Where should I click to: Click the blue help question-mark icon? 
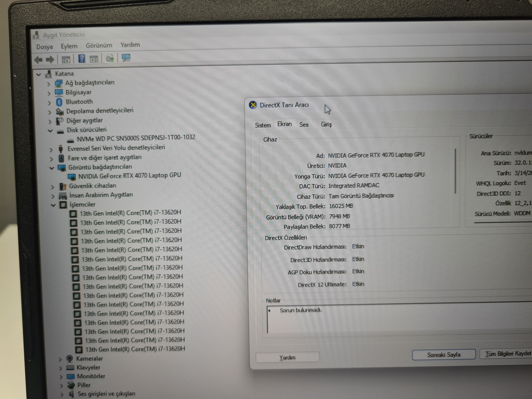click(82, 59)
